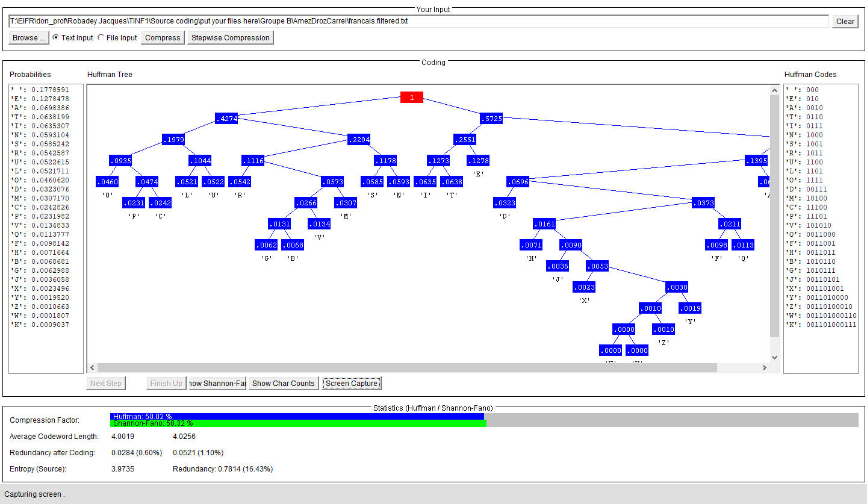This screenshot has width=867, height=504.
Task: Click the Browse button
Action: coord(28,38)
